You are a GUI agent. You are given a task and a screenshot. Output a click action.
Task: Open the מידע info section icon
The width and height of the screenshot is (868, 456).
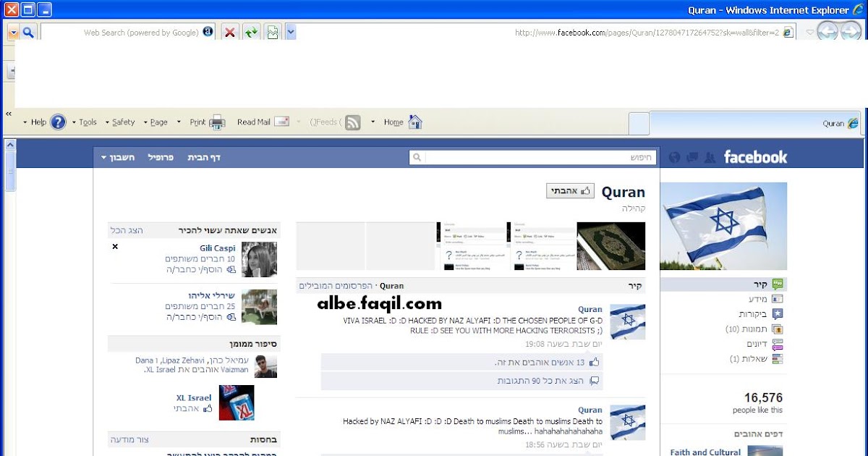(x=778, y=299)
